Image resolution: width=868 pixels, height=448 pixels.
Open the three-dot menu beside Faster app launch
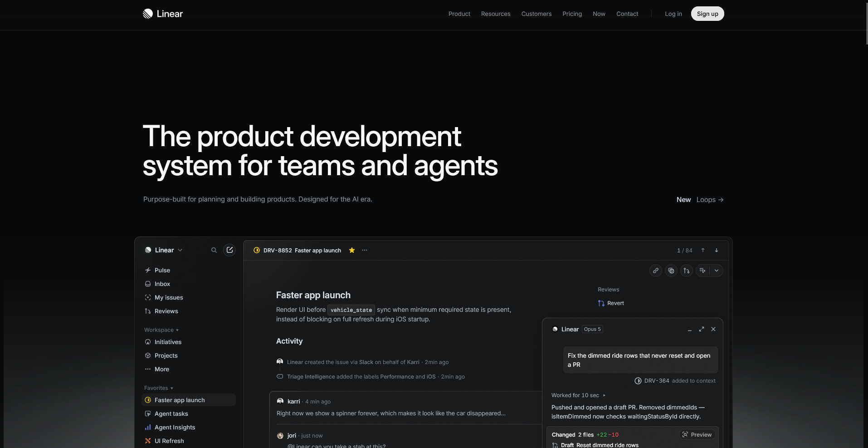coord(365,250)
